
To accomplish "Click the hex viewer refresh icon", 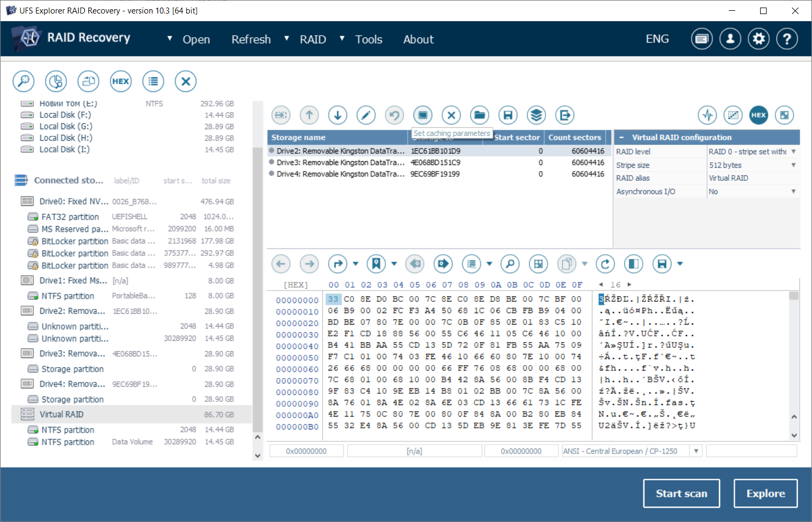I will click(605, 264).
